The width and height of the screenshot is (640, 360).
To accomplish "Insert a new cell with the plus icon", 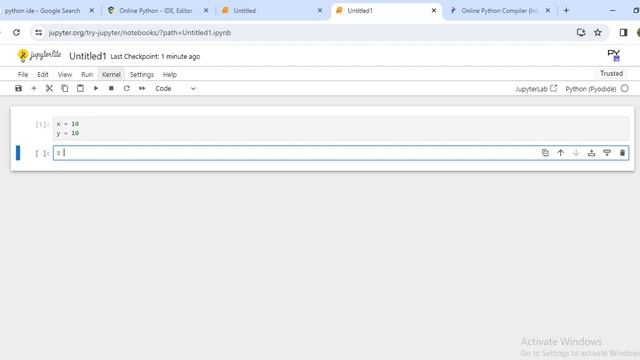I will coord(34,88).
